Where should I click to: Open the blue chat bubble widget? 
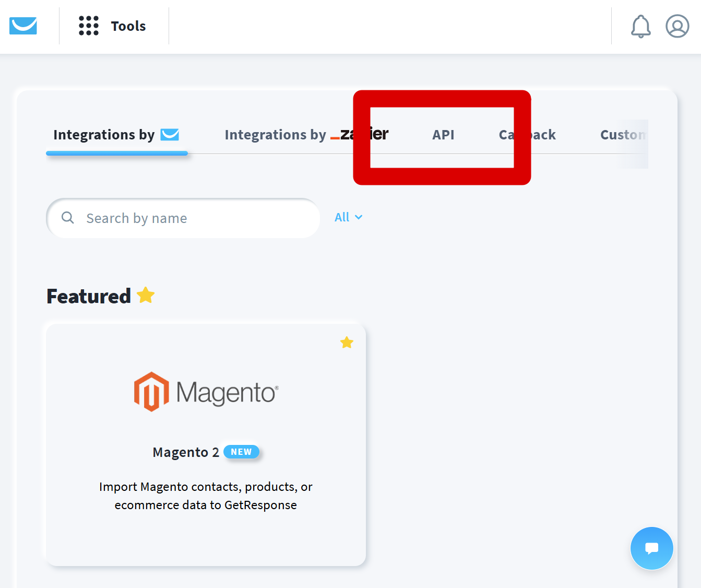click(651, 548)
